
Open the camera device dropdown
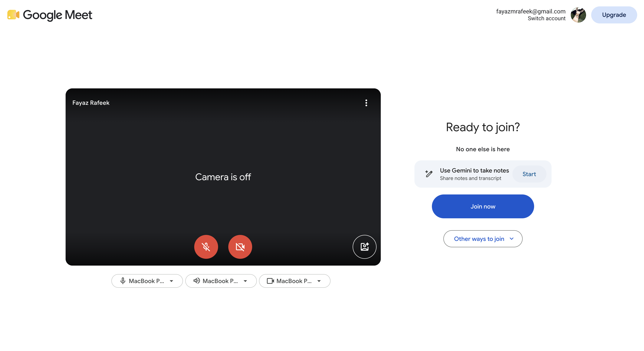pyautogui.click(x=295, y=281)
